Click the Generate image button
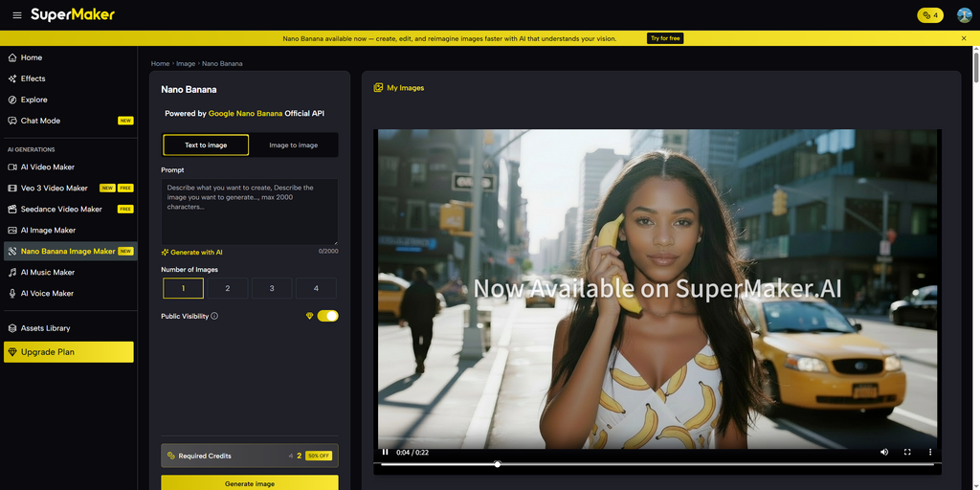980x490 pixels. coord(250,483)
